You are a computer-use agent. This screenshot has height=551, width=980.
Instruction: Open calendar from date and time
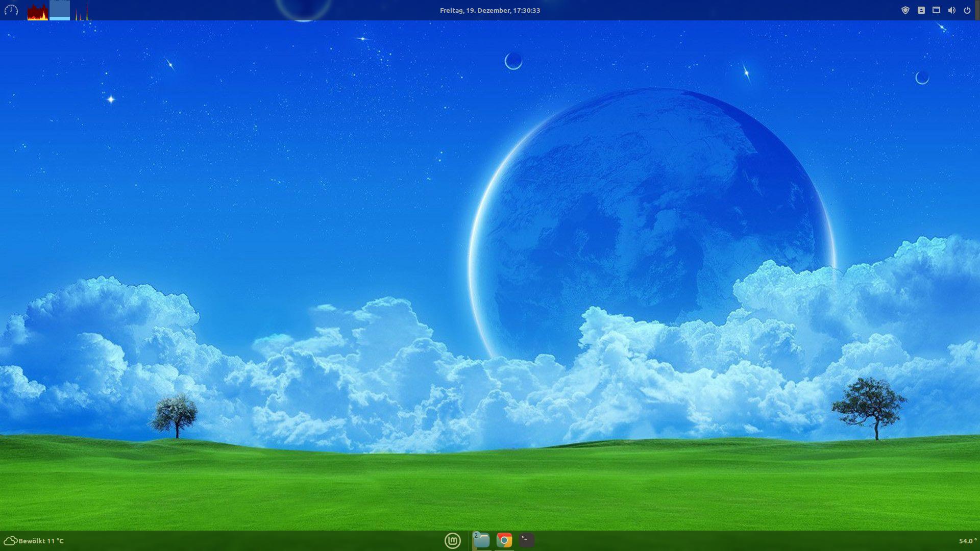click(x=490, y=10)
